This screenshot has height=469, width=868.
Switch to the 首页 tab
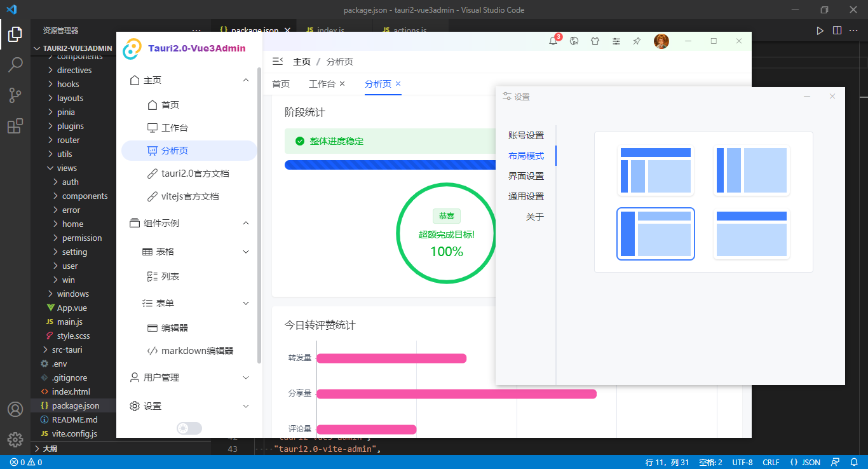tap(281, 84)
